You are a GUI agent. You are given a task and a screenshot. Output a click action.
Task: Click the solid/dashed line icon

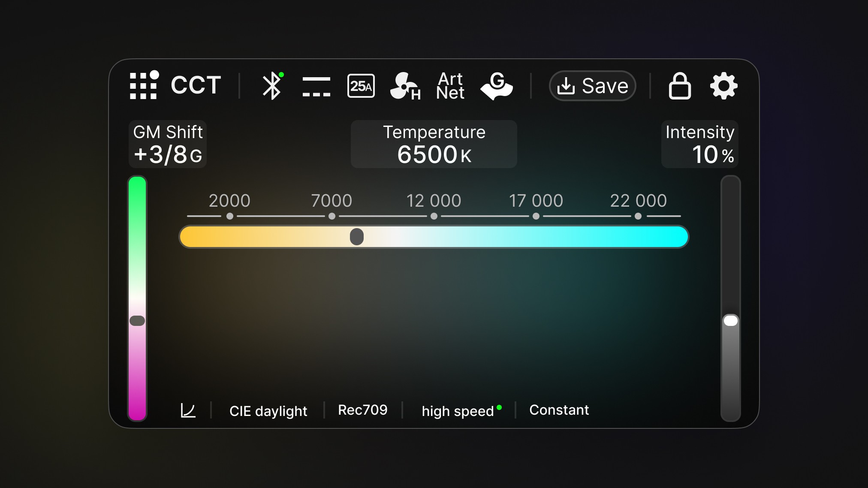coord(316,86)
